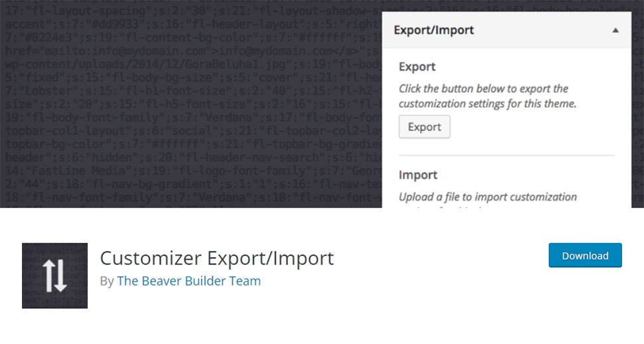Click the 'Upload a file to import' text
The height and width of the screenshot is (344, 644).
(457, 197)
